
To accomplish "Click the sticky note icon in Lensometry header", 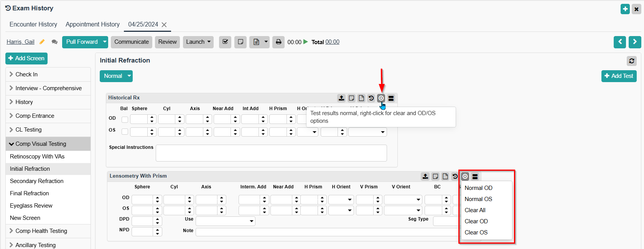I will pyautogui.click(x=435, y=176).
